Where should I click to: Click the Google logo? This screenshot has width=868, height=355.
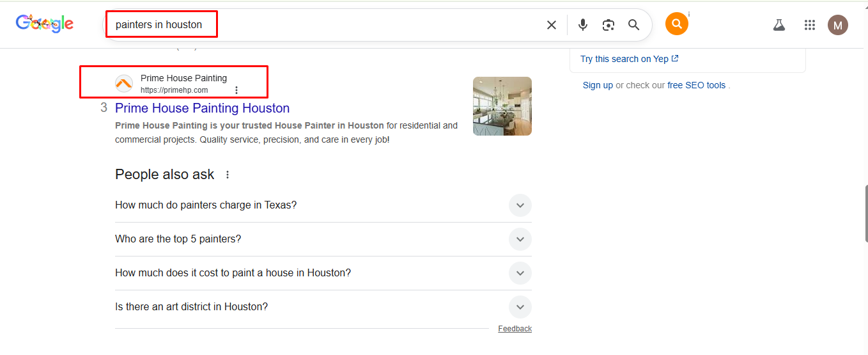point(45,24)
